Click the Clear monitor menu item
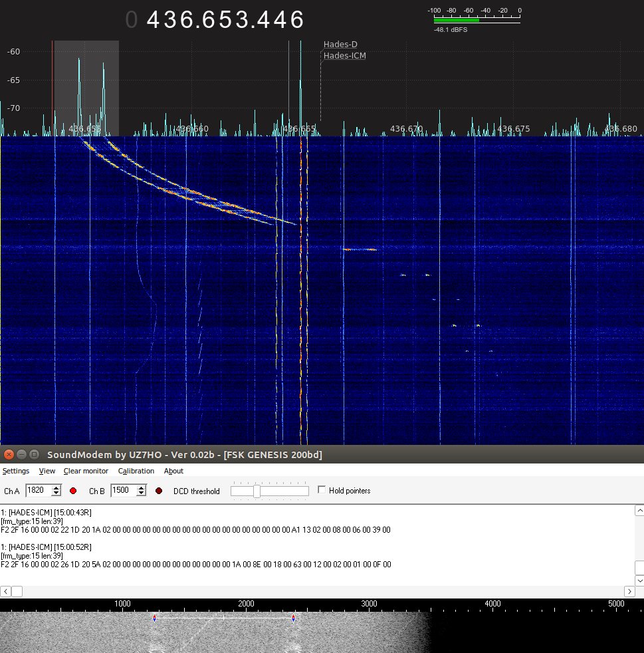Viewport: 644px width, 653px height. coord(86,471)
